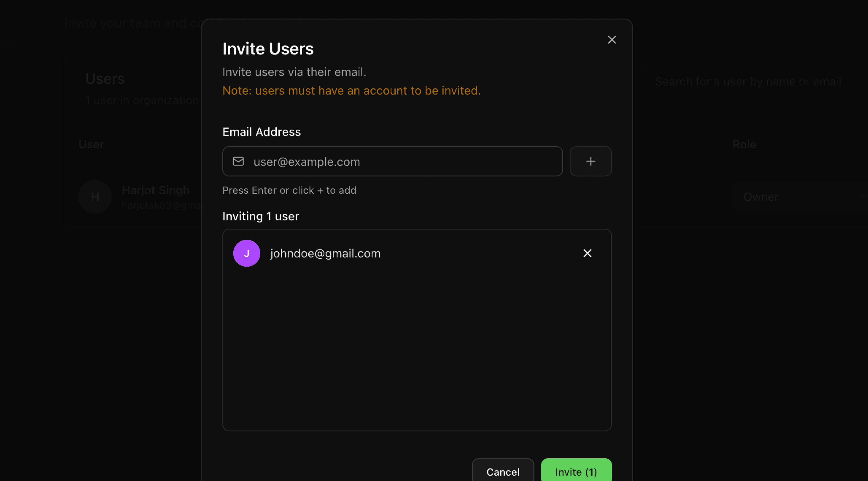Screen dimensions: 868x481
Task: Remove johndoe@gmail.com from invite list
Action: coord(587,253)
